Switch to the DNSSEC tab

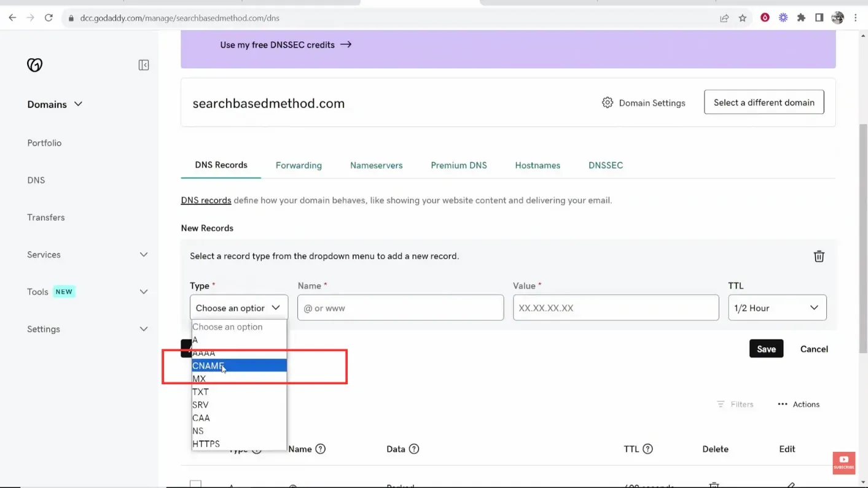tap(606, 166)
